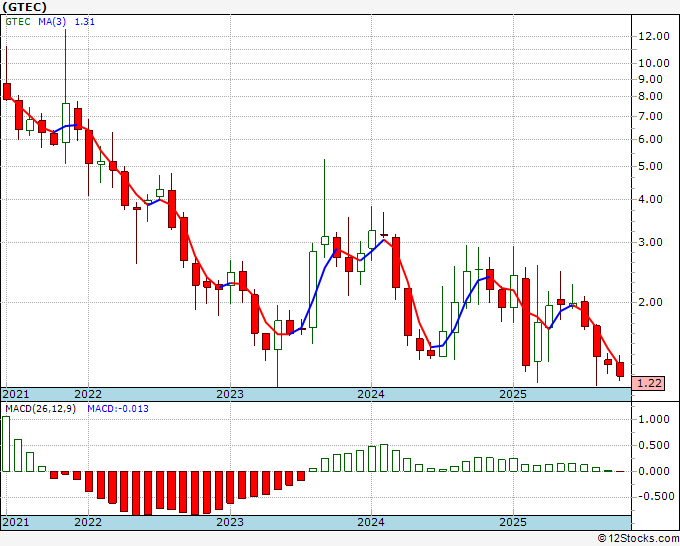Click the first red candle at chart start
This screenshot has height=546, width=680.
(x=7, y=92)
